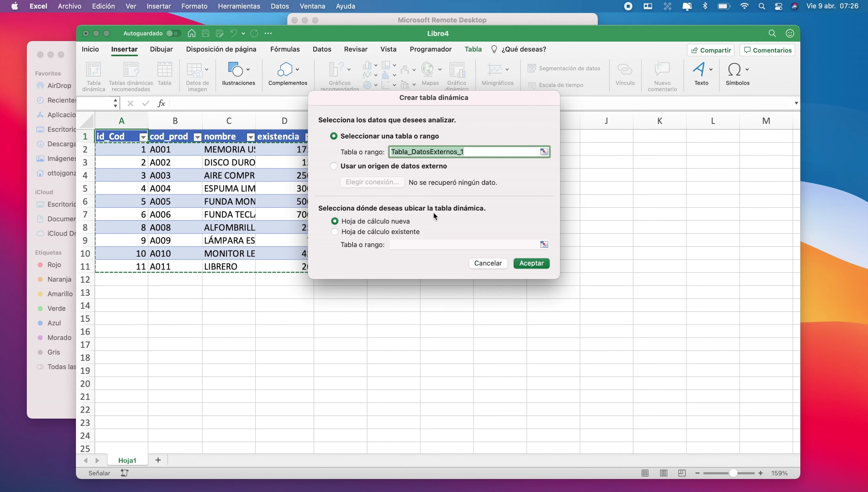
Task: Open the Herramientas menu in menu bar
Action: [239, 6]
